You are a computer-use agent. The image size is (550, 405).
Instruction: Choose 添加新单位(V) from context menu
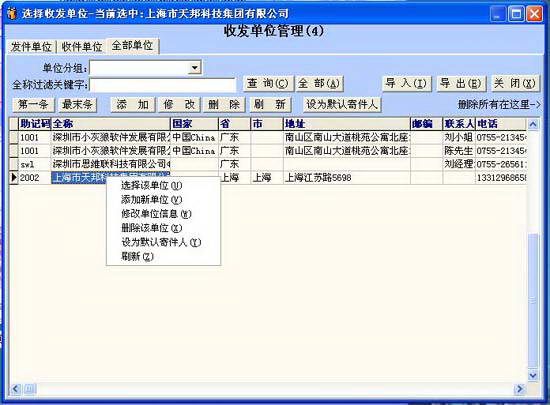[163, 200]
